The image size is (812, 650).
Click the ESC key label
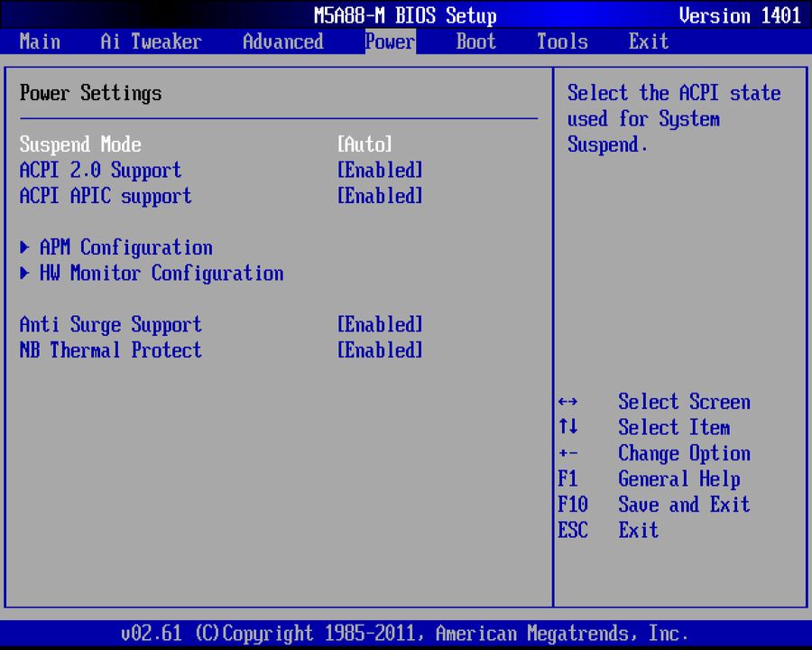point(573,530)
